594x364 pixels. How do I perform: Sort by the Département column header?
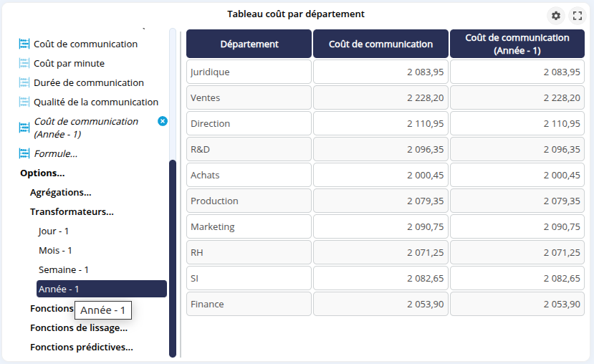(249, 44)
